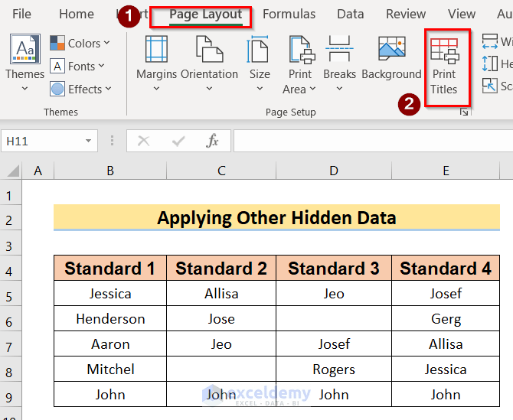Expand the Themes dropdown chevron

(25, 89)
